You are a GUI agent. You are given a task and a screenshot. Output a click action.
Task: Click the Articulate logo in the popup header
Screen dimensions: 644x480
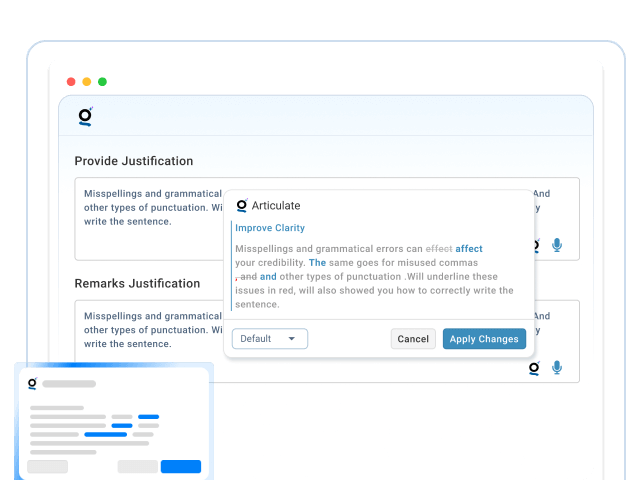pyautogui.click(x=242, y=205)
